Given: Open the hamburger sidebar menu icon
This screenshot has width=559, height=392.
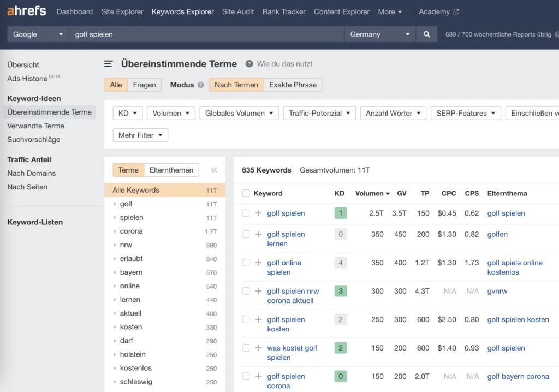Looking at the screenshot, I should point(109,64).
